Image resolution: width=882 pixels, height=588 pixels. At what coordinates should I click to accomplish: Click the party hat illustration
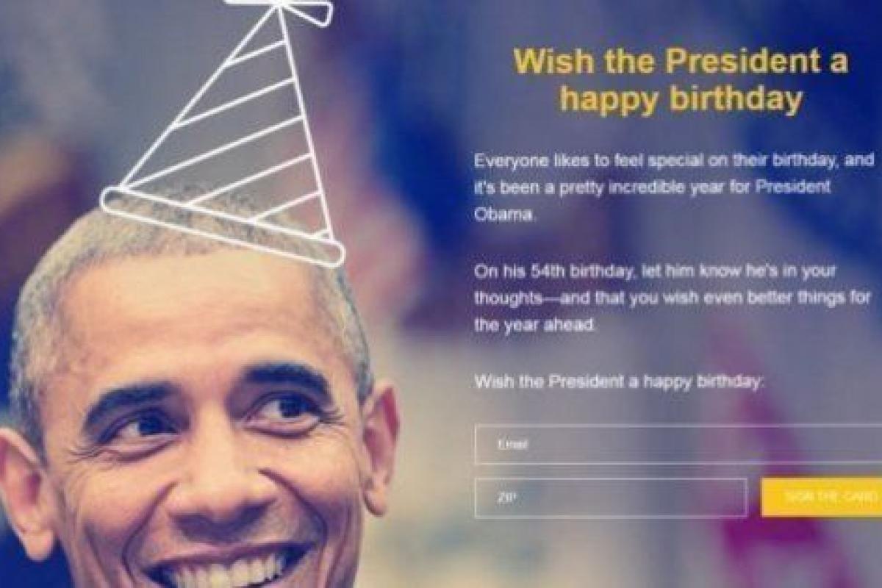223,132
